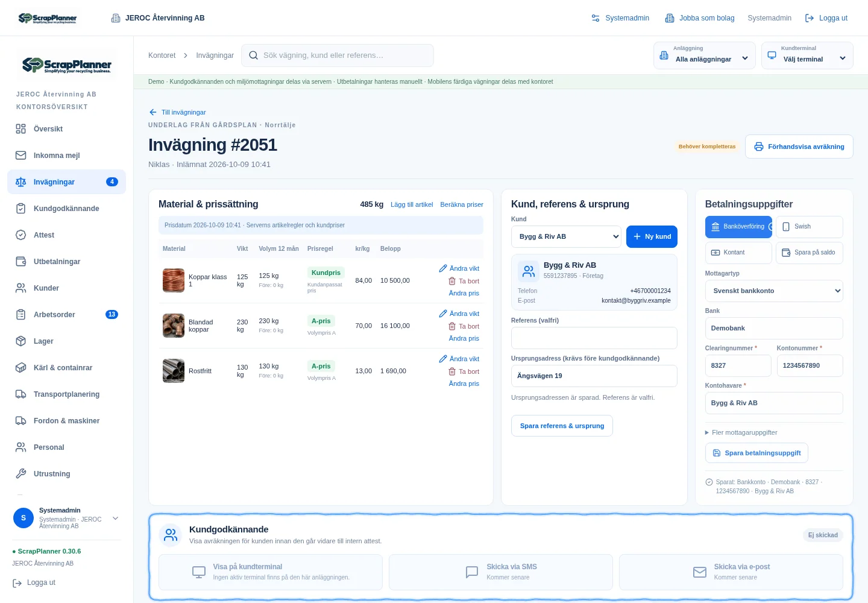Screen dimensions: 868x603
Task: Click the Inkomna mejl envelope icon
Action: (x=21, y=156)
